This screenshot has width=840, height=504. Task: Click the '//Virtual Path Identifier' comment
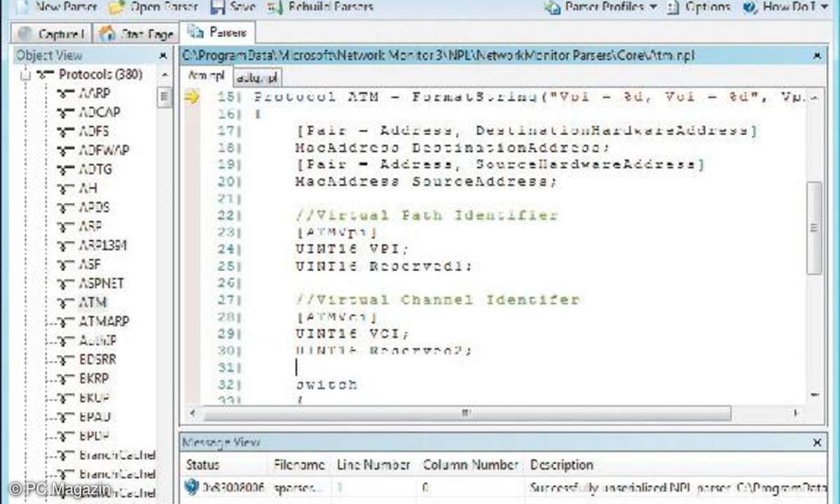pos(427,215)
